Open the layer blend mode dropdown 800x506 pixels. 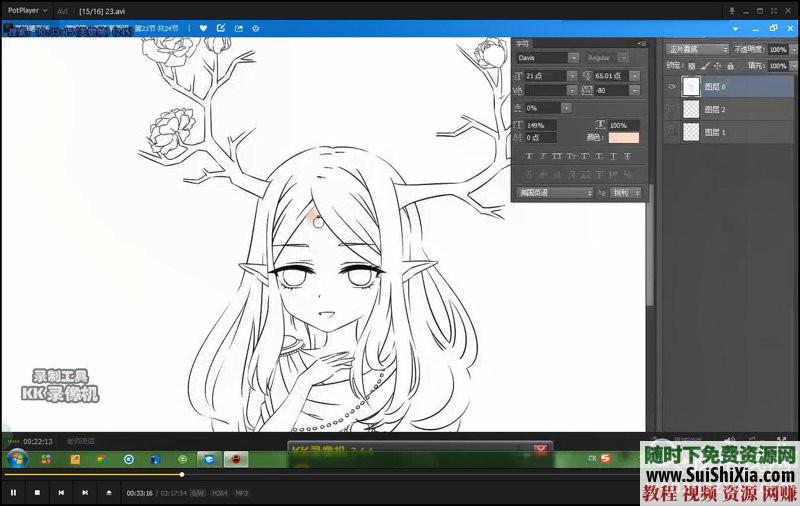click(725, 49)
